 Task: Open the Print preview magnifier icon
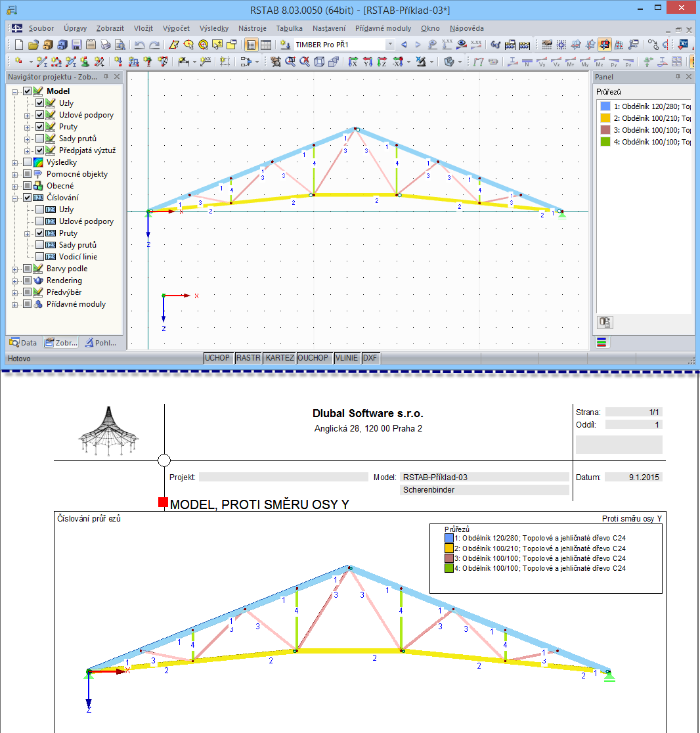click(x=120, y=45)
